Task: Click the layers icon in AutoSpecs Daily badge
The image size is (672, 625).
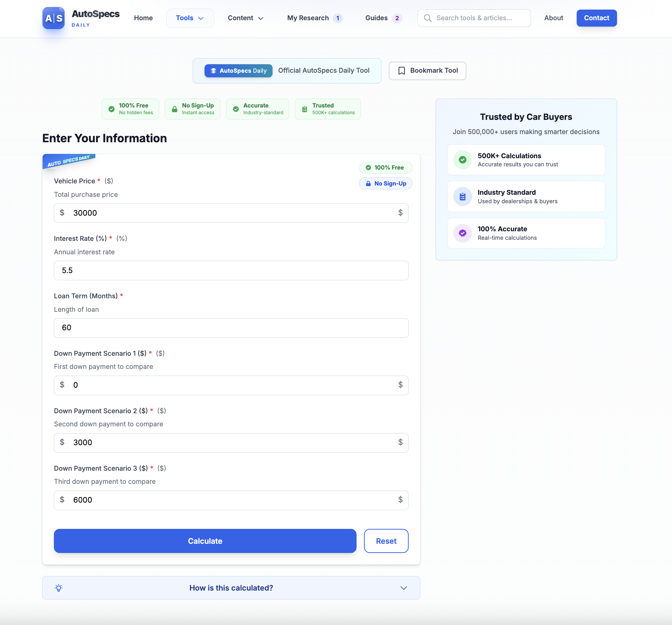Action: click(x=213, y=71)
